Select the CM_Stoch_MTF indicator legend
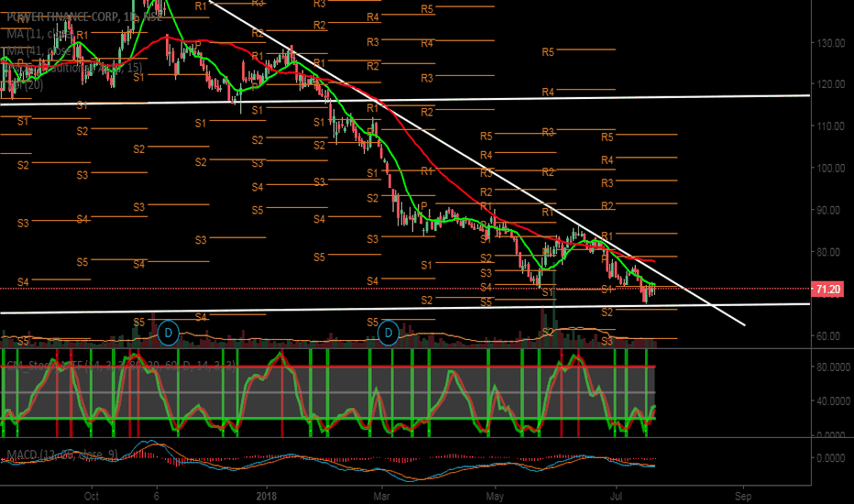The width and height of the screenshot is (854, 504). click(x=121, y=367)
